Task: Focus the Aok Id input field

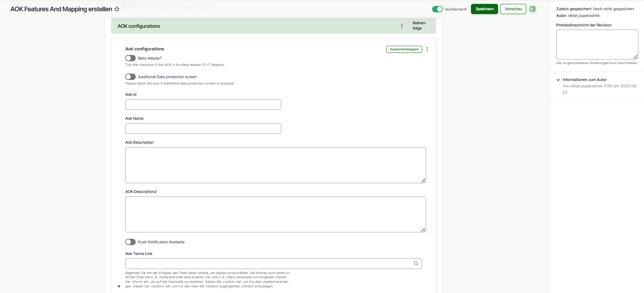Action: (203, 105)
